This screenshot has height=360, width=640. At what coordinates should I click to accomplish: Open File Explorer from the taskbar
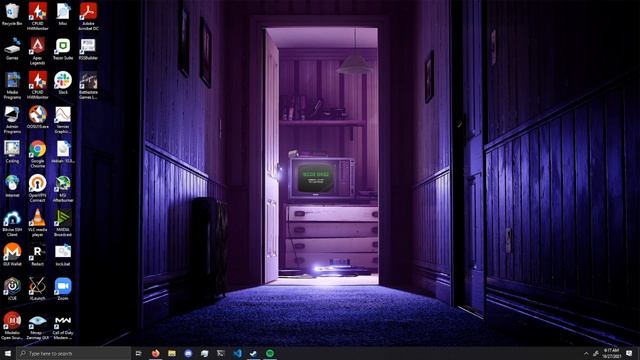[172, 353]
